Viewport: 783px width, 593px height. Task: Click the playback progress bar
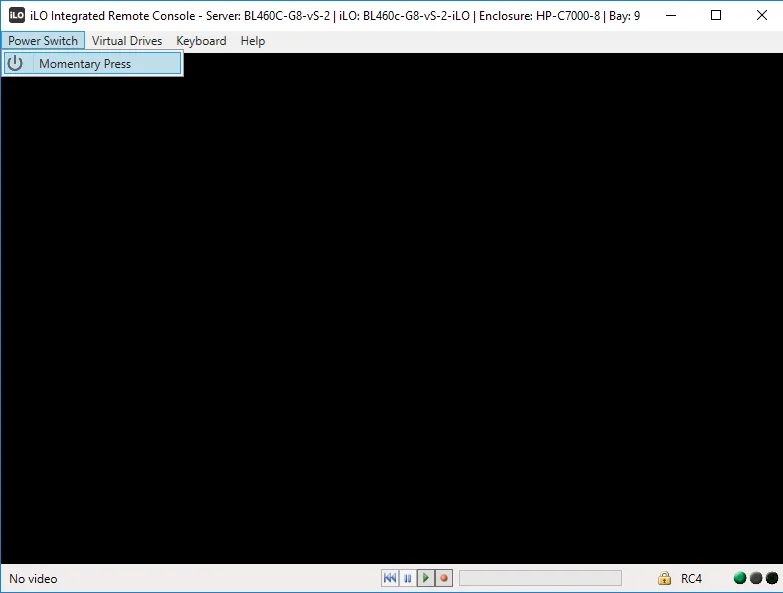point(540,578)
